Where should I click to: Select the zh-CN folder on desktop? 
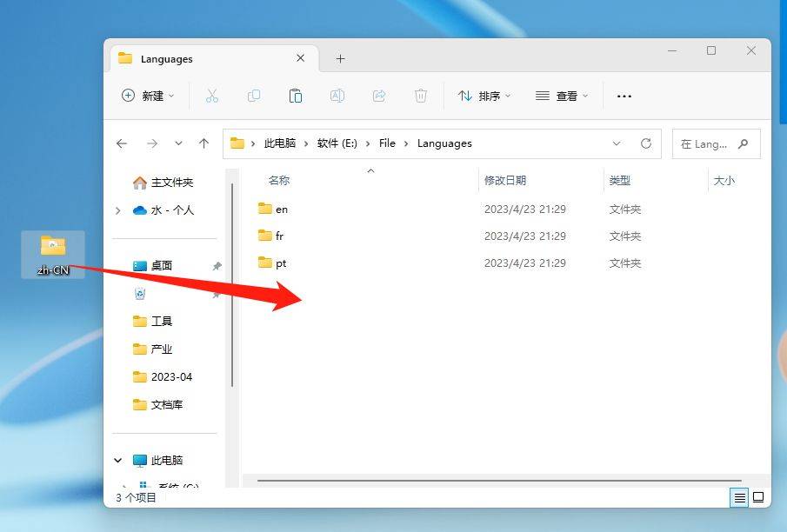pos(53,255)
